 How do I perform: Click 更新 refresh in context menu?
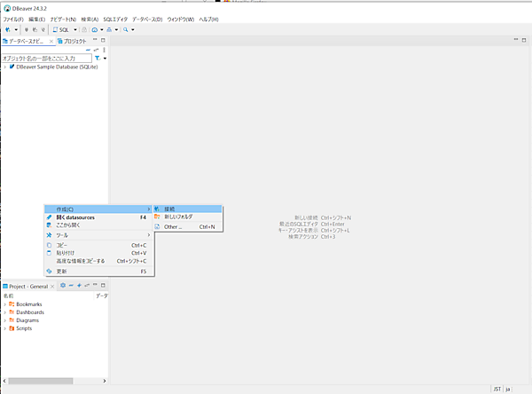(x=61, y=271)
